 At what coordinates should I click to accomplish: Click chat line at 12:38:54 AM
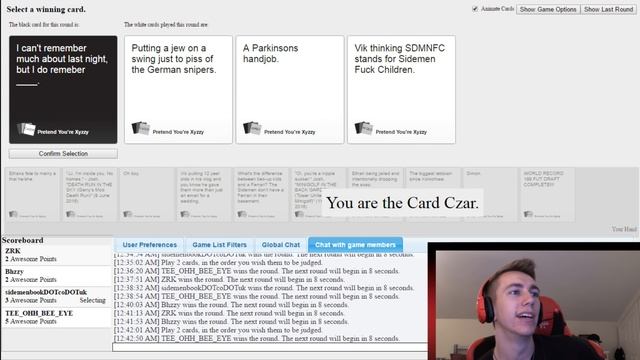(x=257, y=296)
